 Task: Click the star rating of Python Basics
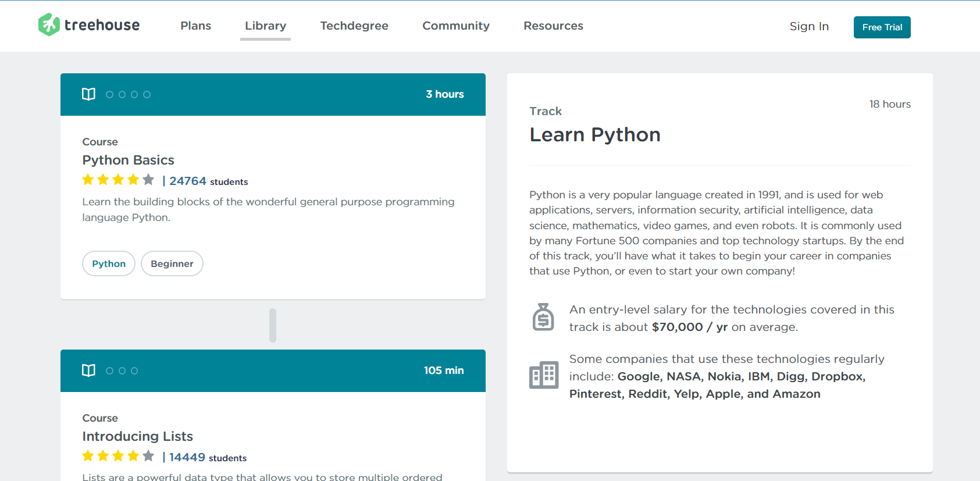click(x=118, y=180)
